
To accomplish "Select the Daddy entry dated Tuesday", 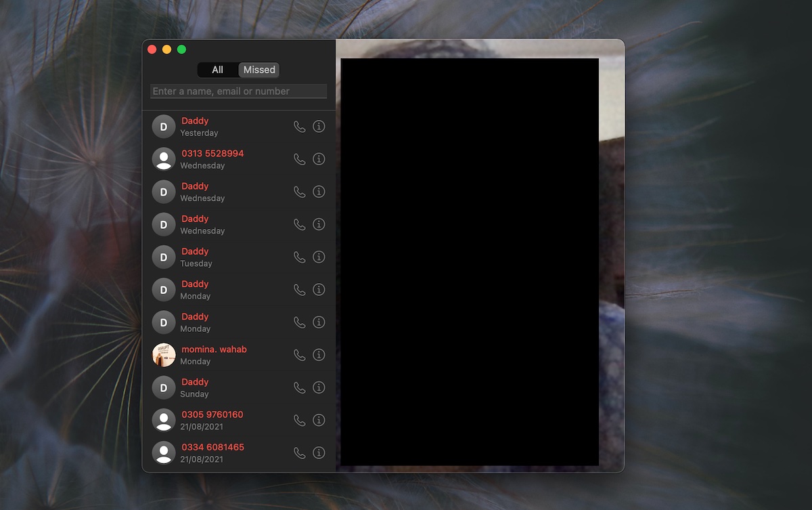I will (x=239, y=257).
